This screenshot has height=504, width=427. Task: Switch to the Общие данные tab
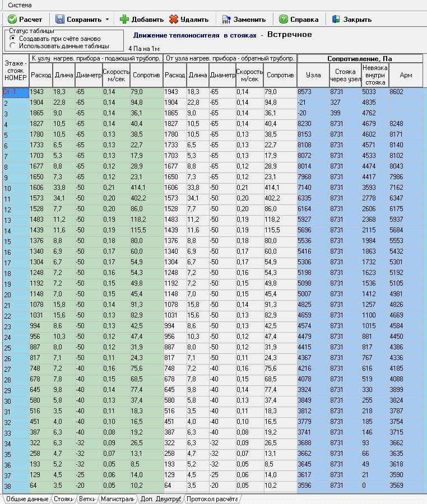pos(26,498)
